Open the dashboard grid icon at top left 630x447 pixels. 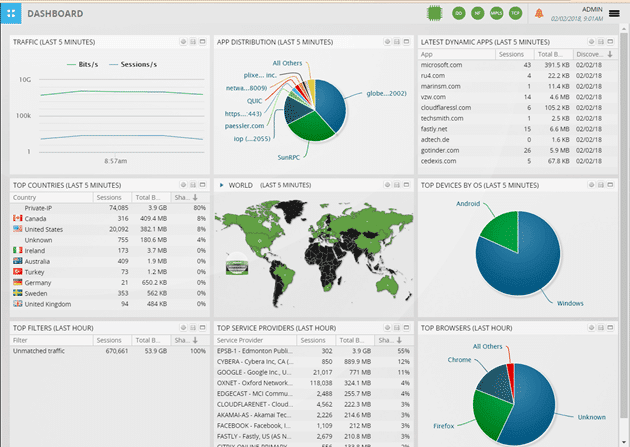point(11,14)
